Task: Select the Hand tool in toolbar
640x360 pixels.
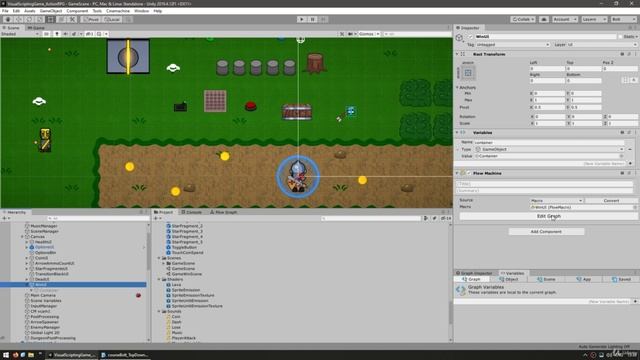Action: click(x=8, y=19)
